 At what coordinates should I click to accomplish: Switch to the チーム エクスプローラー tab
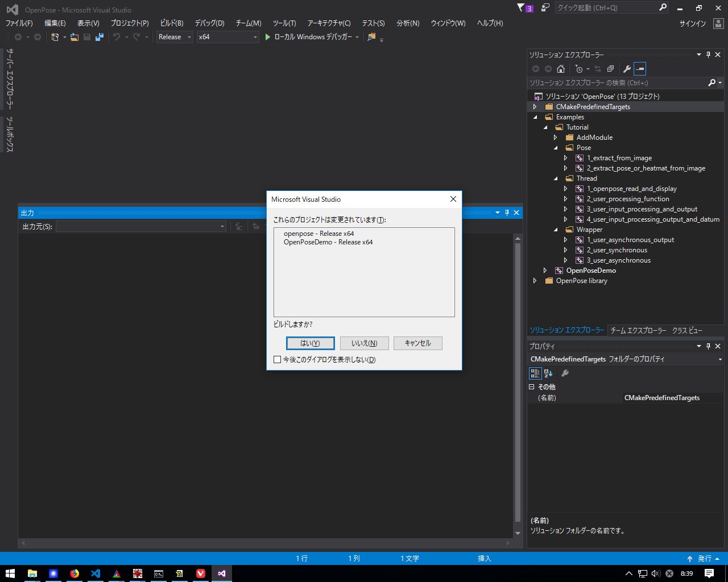(x=638, y=330)
